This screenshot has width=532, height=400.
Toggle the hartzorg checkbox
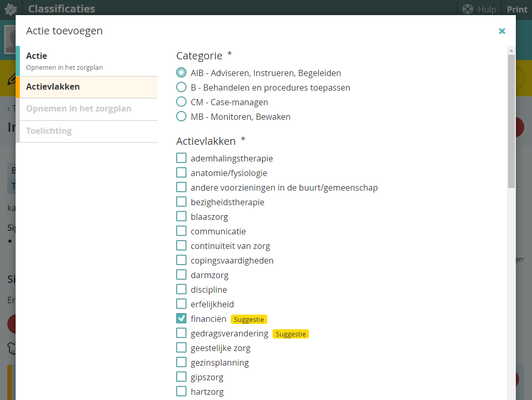click(x=181, y=392)
